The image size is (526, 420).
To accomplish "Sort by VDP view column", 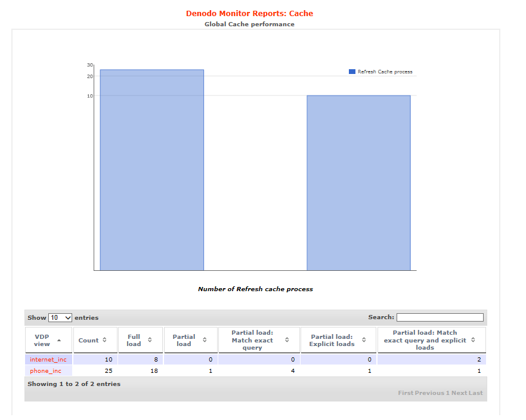I will click(x=49, y=340).
